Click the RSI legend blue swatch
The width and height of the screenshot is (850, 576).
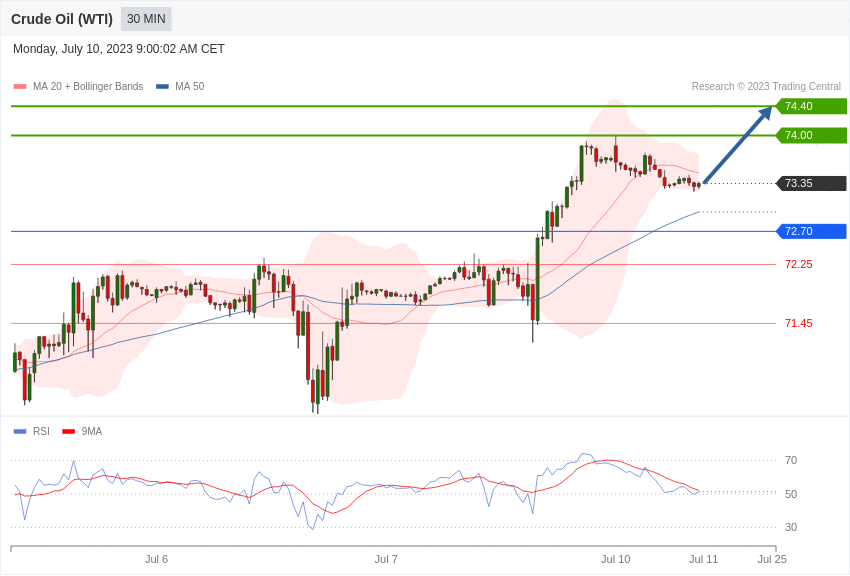point(20,431)
